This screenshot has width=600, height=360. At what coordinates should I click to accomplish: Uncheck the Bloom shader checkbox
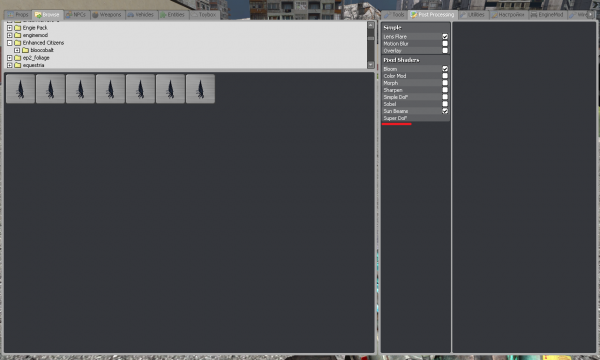445,69
